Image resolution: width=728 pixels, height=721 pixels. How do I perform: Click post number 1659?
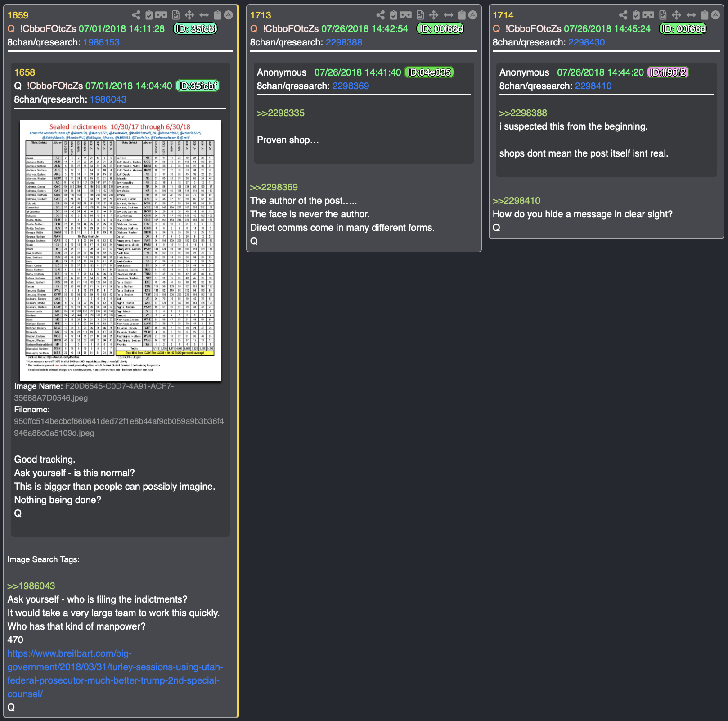(18, 15)
